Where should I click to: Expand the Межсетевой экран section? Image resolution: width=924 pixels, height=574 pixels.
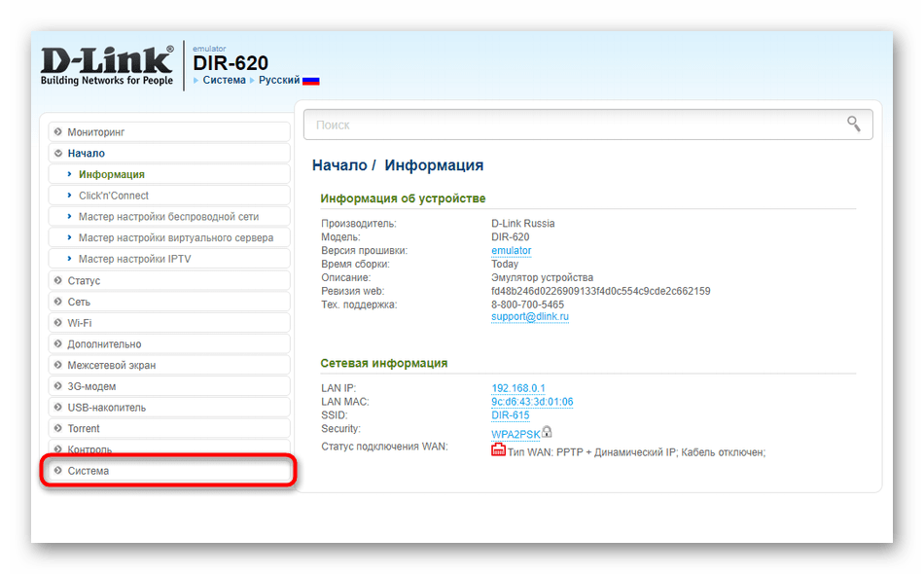point(169,366)
